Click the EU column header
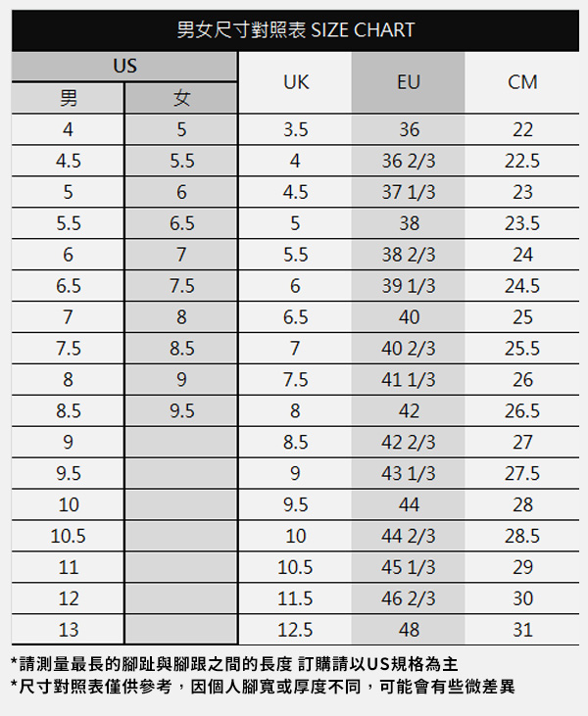588x716 pixels. point(409,82)
